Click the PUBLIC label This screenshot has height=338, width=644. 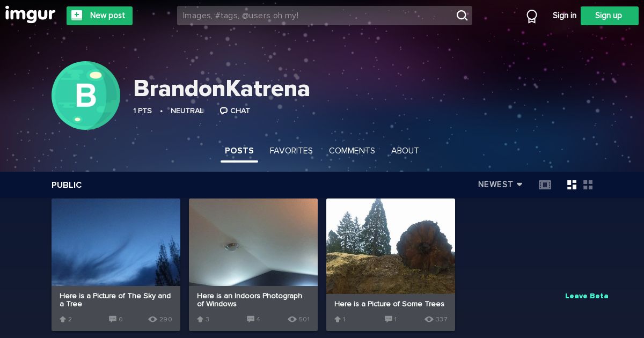click(x=67, y=185)
